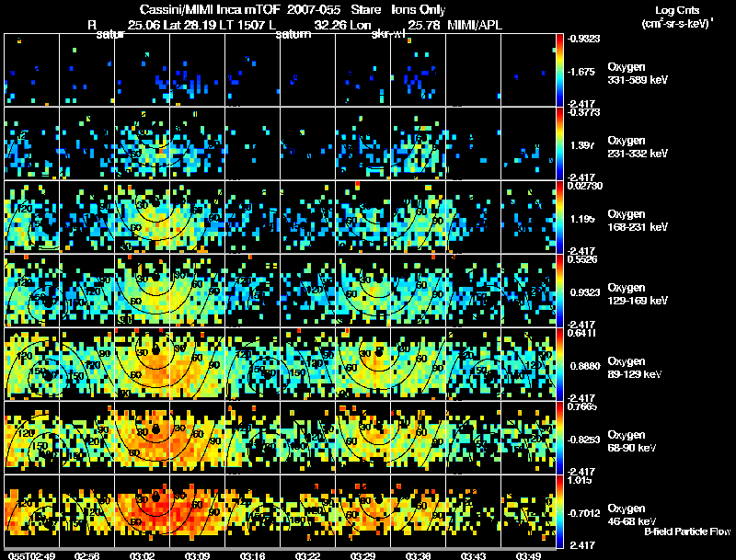Click the color bar beside Oxygen 46-68 keV
This screenshot has width=736, height=560.
[559, 511]
